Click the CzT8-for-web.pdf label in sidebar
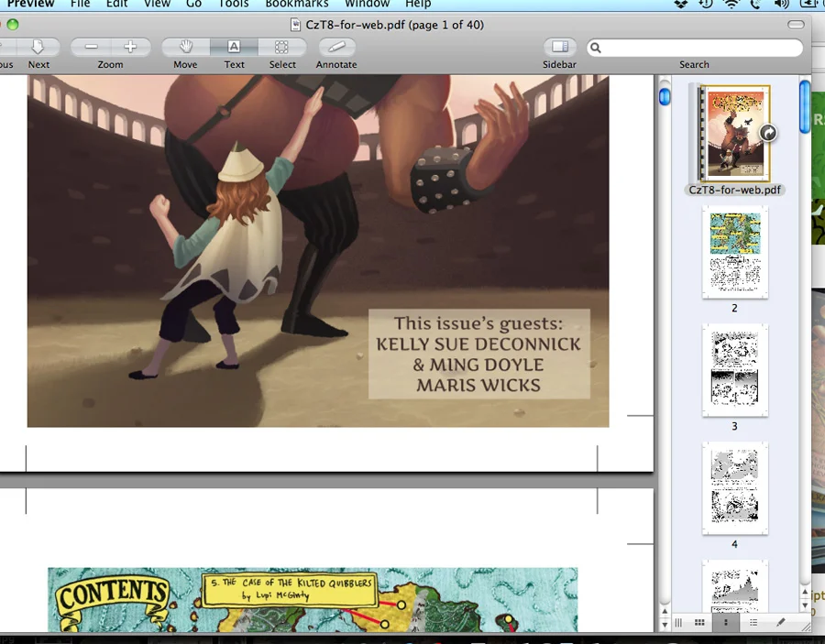 [734, 190]
